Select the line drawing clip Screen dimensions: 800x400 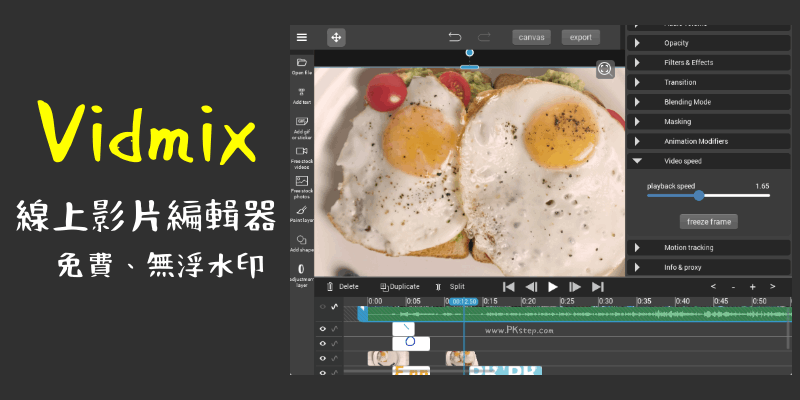pos(403,329)
